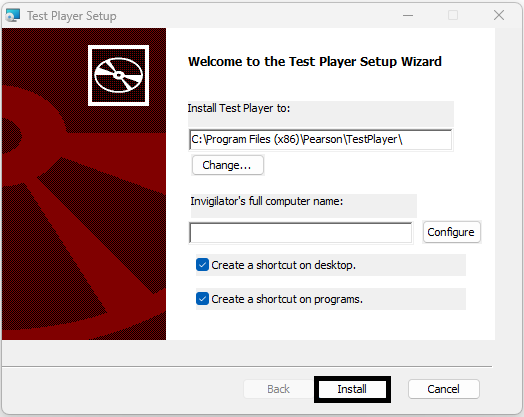Focus the Invigilator's full computer name field
Image resolution: width=524 pixels, height=417 pixels.
(301, 233)
